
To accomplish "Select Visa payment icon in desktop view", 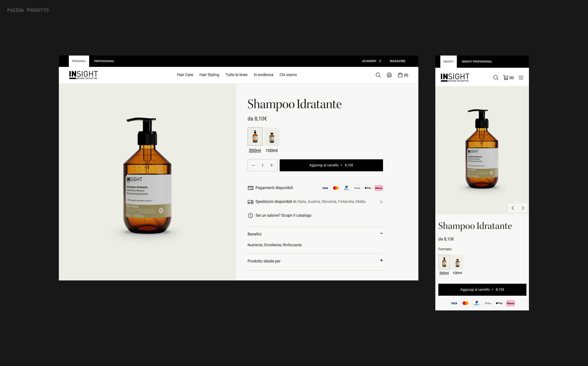I will tap(325, 188).
